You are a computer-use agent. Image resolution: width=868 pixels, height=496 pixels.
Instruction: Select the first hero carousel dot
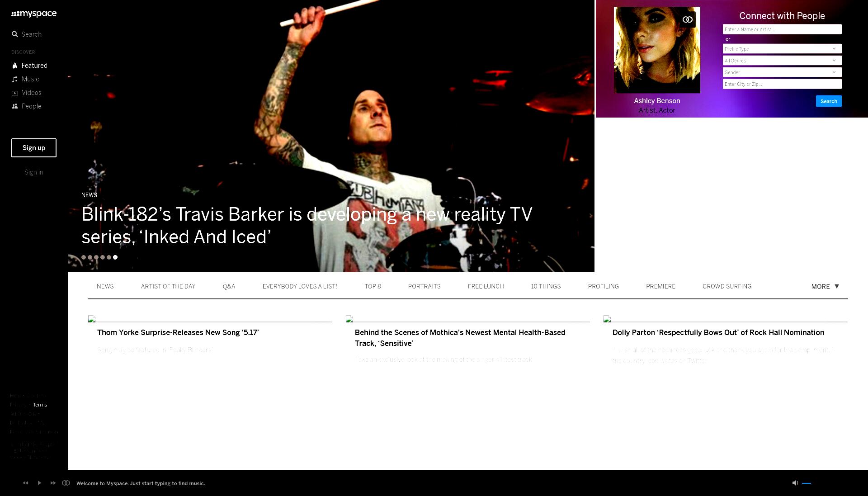[x=84, y=257]
